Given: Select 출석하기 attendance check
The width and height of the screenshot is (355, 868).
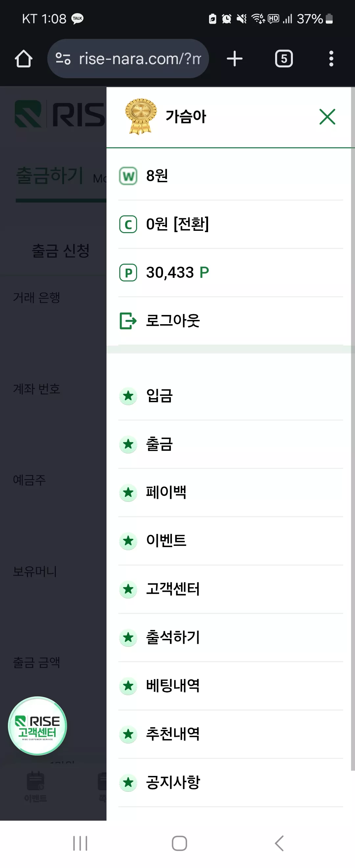Looking at the screenshot, I should [231, 637].
